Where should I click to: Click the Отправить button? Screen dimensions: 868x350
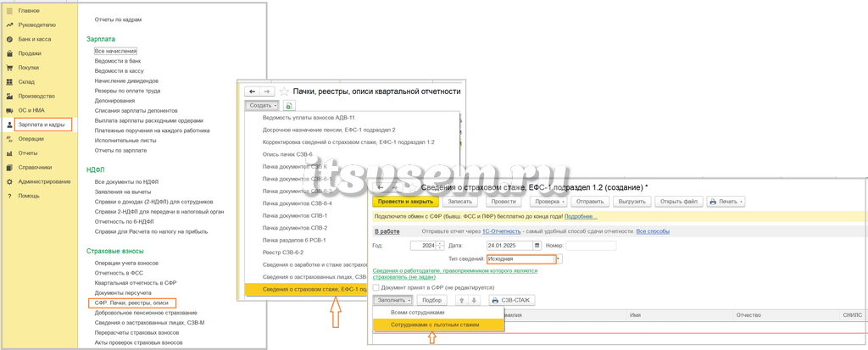coord(591,202)
